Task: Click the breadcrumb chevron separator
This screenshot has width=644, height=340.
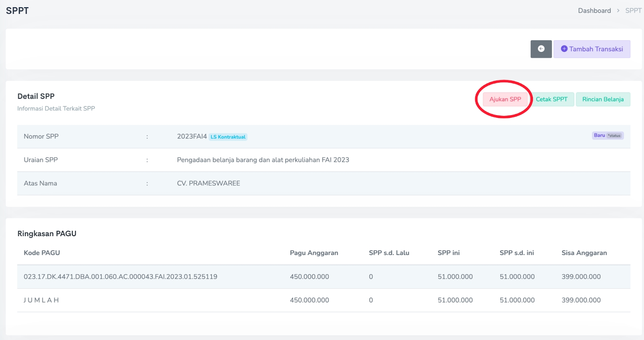Action: 618,10
